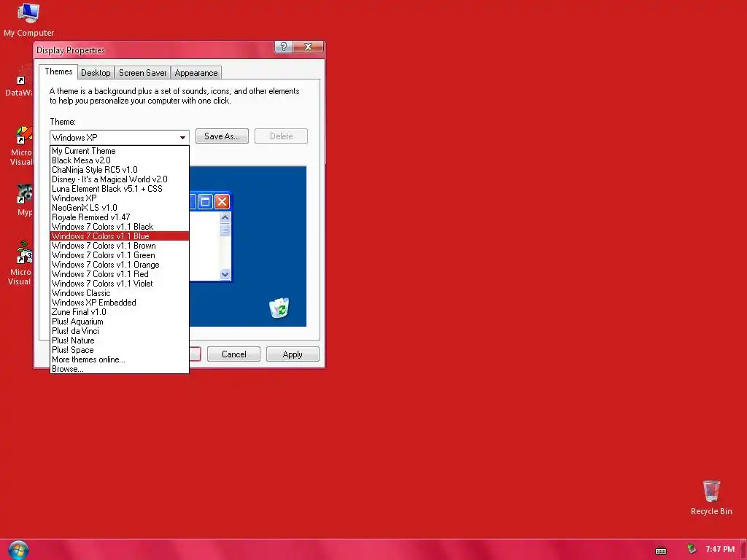The image size is (747, 560).
Task: Choose Royale Remixed v1.47 theme
Action: 120,217
